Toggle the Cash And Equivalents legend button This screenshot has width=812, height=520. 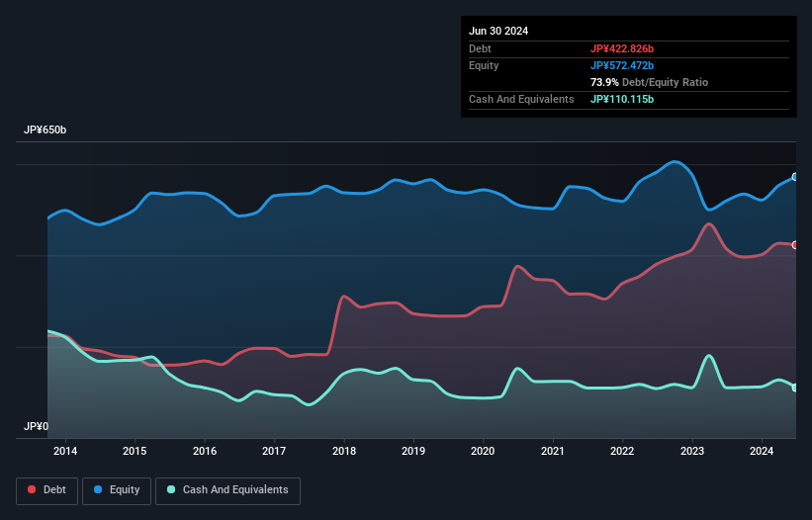point(227,490)
